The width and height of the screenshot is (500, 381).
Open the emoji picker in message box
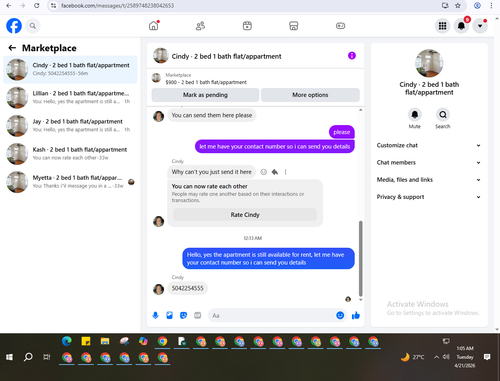340,315
